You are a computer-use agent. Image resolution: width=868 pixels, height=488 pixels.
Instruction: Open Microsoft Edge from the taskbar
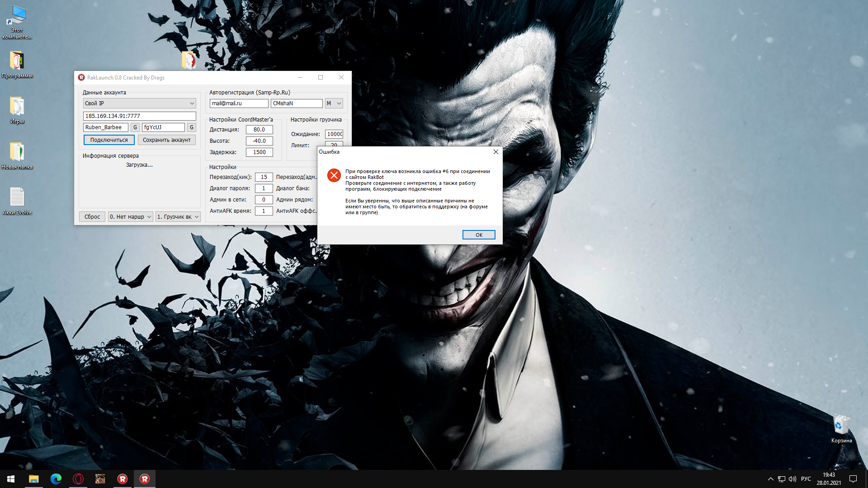pyautogui.click(x=56, y=479)
